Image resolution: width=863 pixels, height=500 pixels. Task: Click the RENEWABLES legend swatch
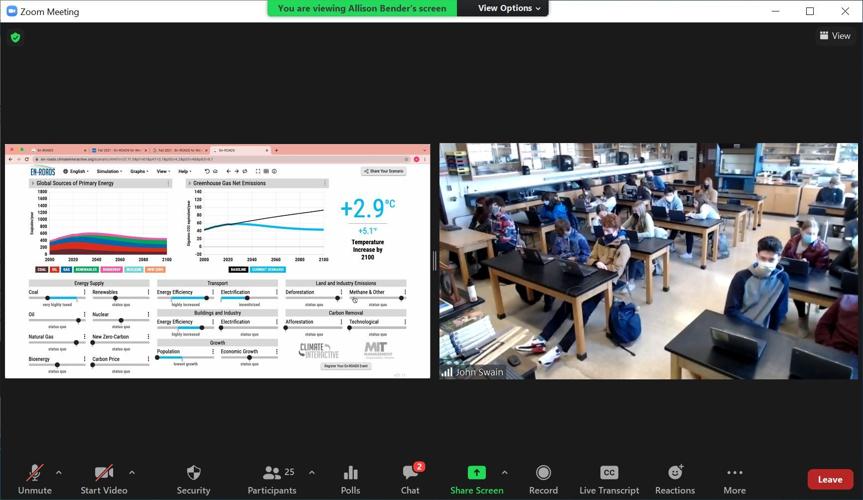click(x=86, y=269)
